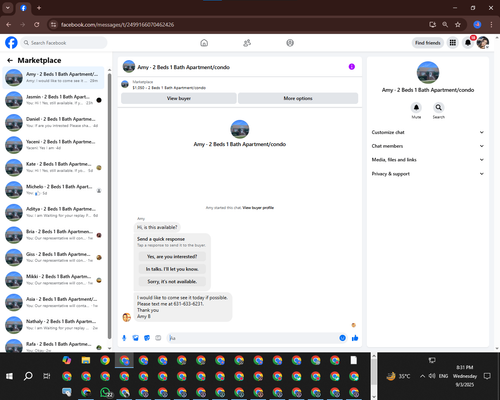The image size is (500, 400).
Task: Expand Chat members section
Action: pos(428,146)
